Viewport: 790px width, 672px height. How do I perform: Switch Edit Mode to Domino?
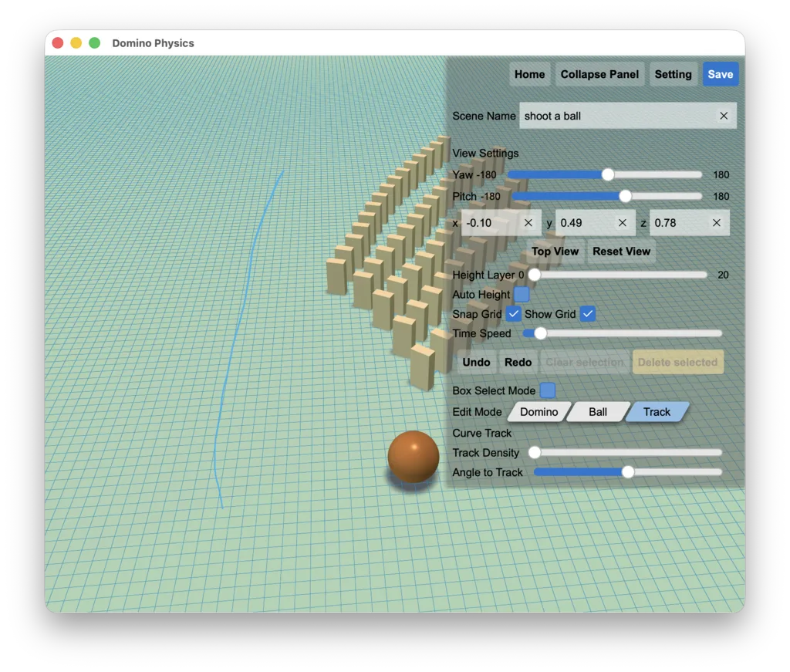(x=539, y=412)
